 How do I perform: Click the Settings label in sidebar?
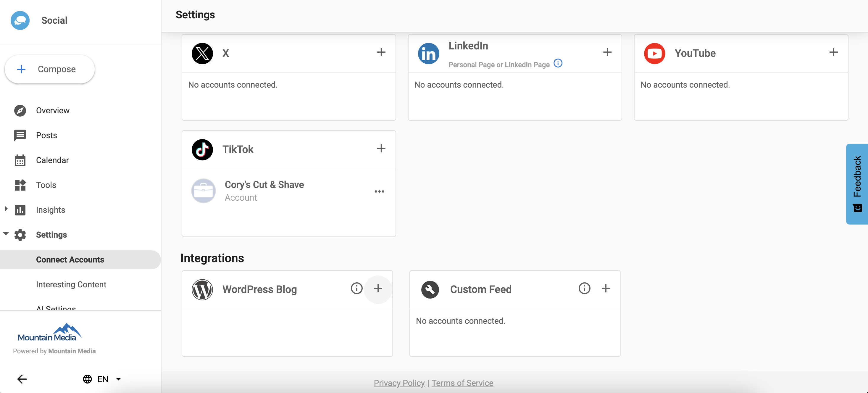(51, 235)
